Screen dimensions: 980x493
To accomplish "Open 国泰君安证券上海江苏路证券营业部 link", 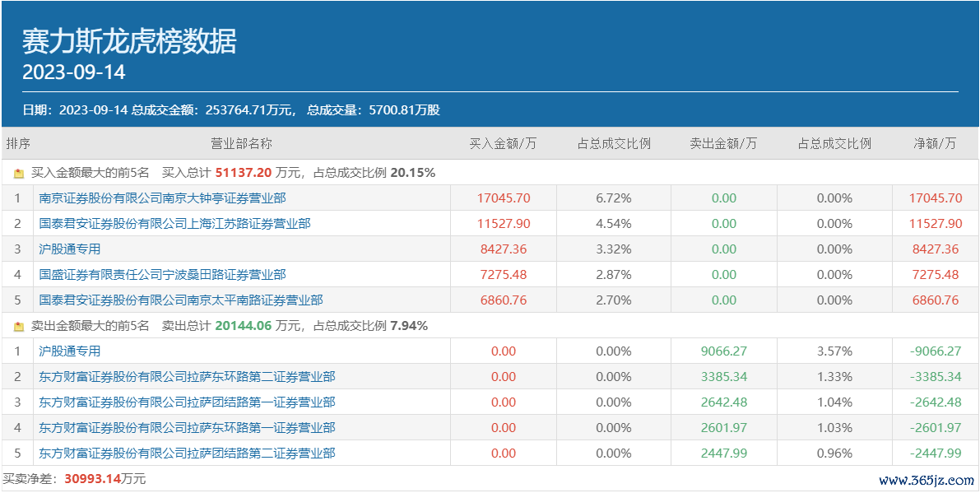I will (174, 224).
